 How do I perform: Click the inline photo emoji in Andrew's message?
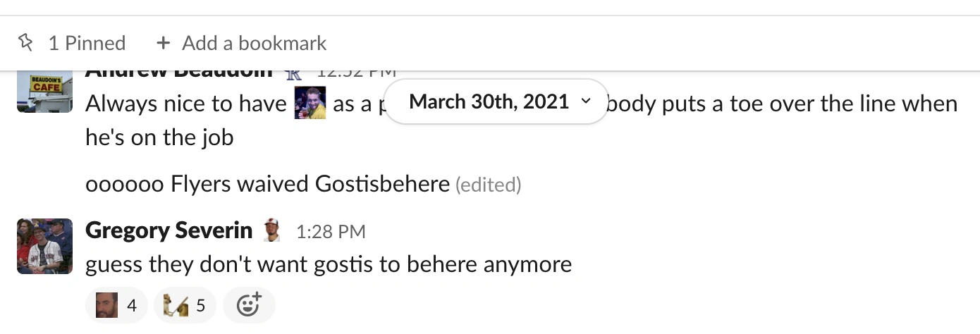click(x=310, y=103)
